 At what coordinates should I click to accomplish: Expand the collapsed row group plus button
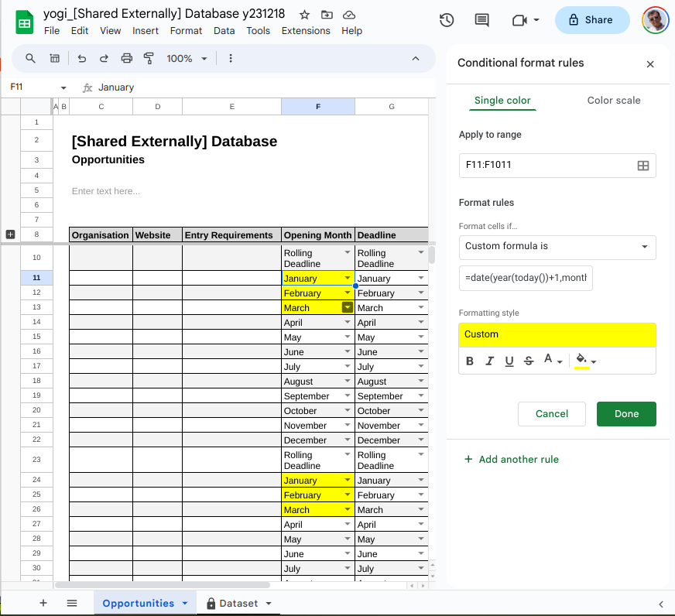pyautogui.click(x=11, y=234)
